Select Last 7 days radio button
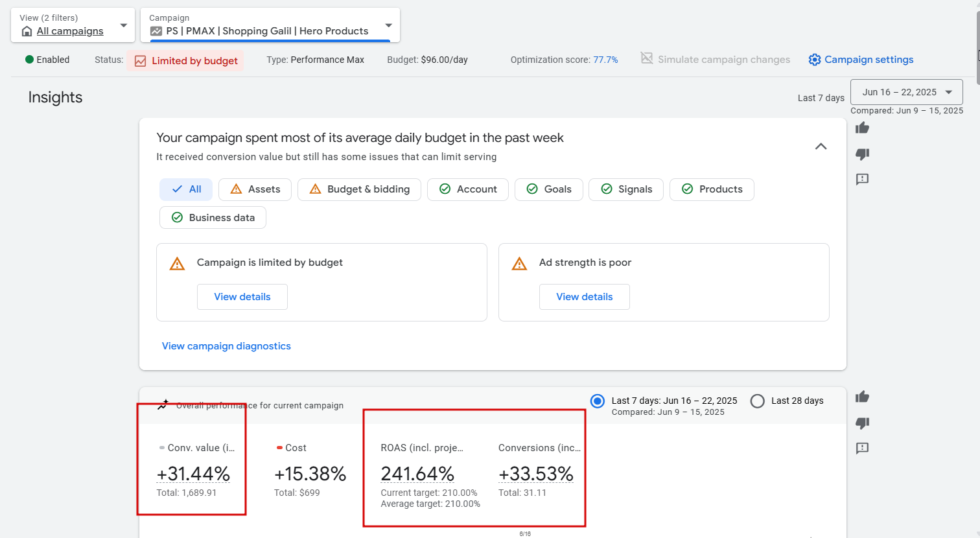Screen dimensions: 980x538 click(x=598, y=401)
